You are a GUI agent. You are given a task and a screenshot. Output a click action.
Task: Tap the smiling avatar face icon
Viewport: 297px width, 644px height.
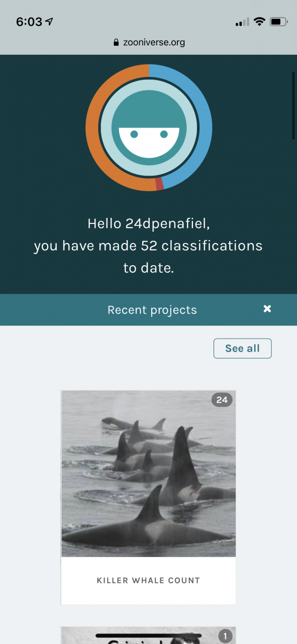pos(149,128)
